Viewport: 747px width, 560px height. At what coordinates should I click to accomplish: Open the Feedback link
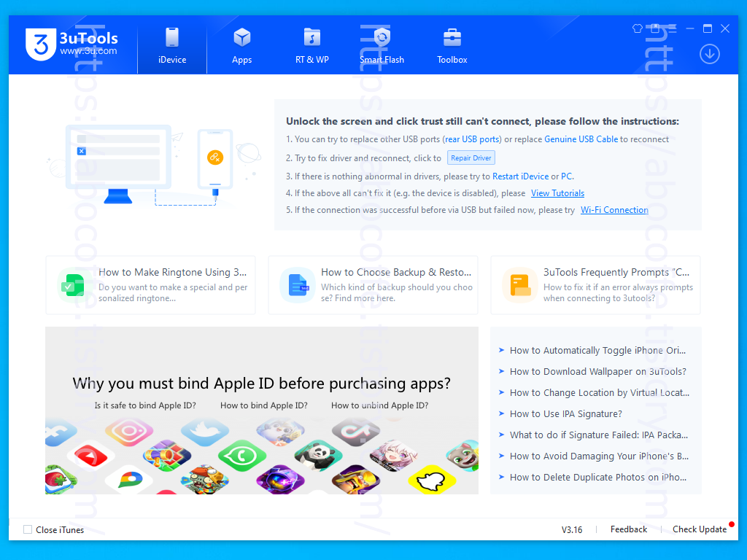[628, 529]
